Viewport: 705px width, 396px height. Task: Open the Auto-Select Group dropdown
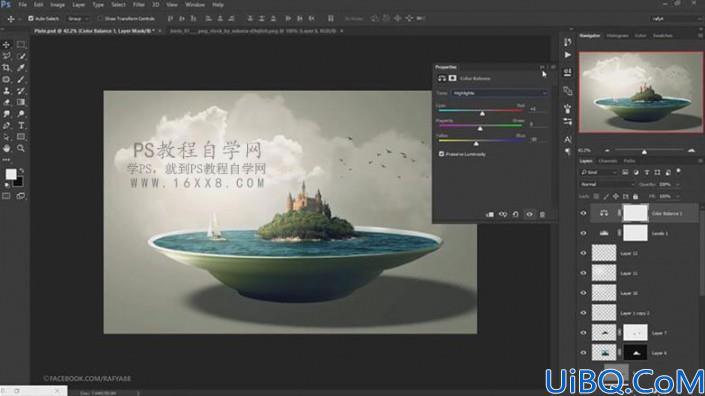click(x=78, y=18)
